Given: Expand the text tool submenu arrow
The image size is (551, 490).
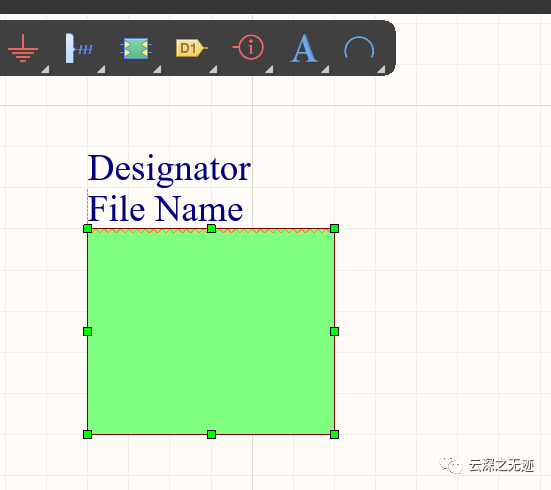Looking at the screenshot, I should [x=325, y=69].
